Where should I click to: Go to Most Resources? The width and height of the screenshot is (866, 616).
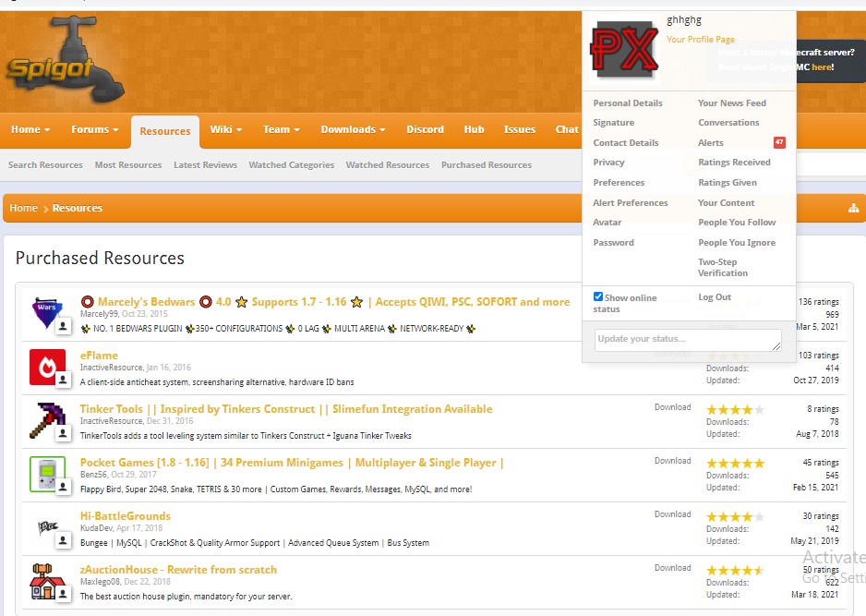128,164
